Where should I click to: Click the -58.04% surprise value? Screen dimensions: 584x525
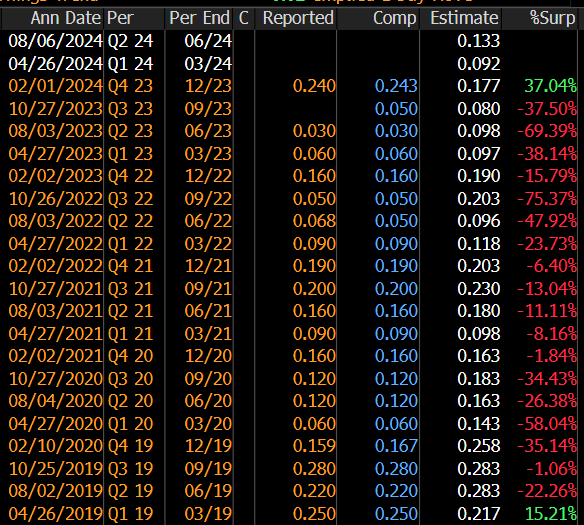click(547, 424)
